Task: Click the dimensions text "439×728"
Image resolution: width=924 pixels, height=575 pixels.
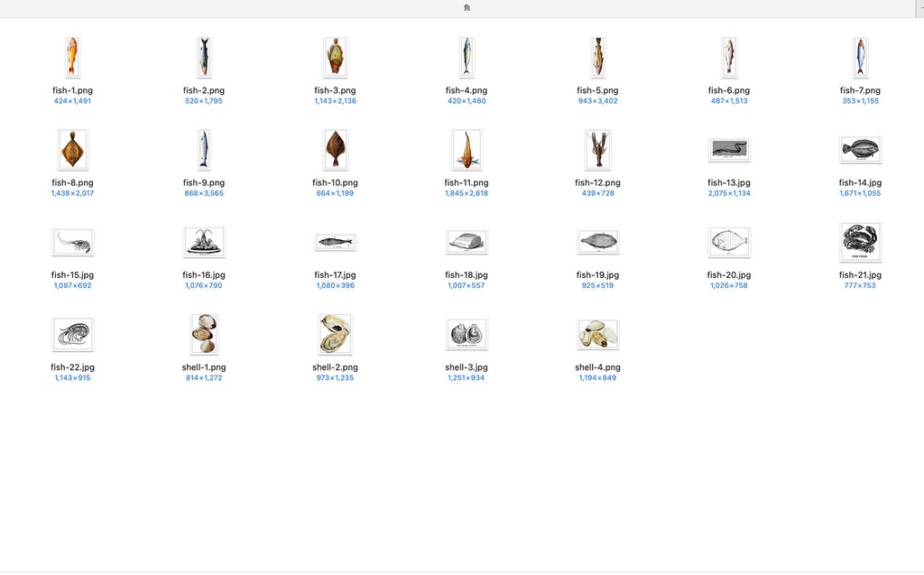Action: pyautogui.click(x=597, y=193)
